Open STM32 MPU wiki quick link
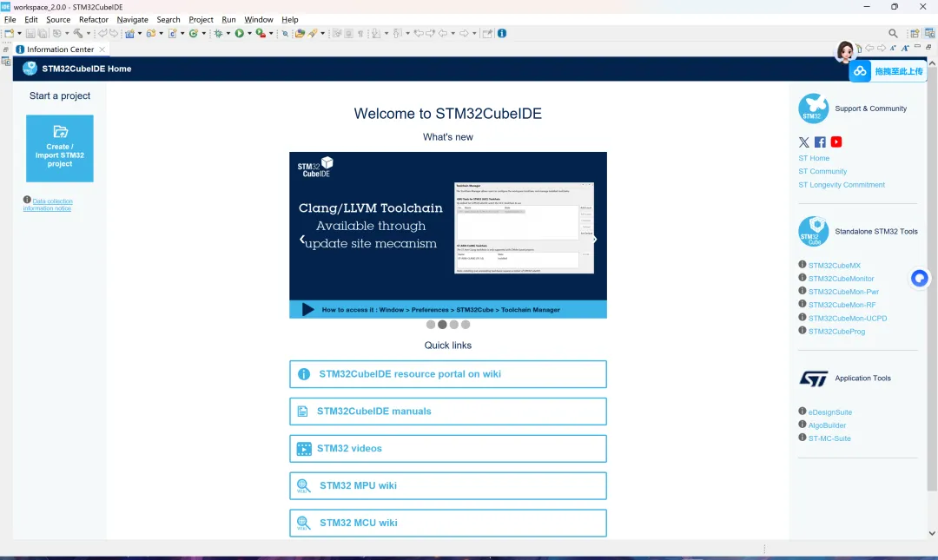938x560 pixels. coord(448,485)
